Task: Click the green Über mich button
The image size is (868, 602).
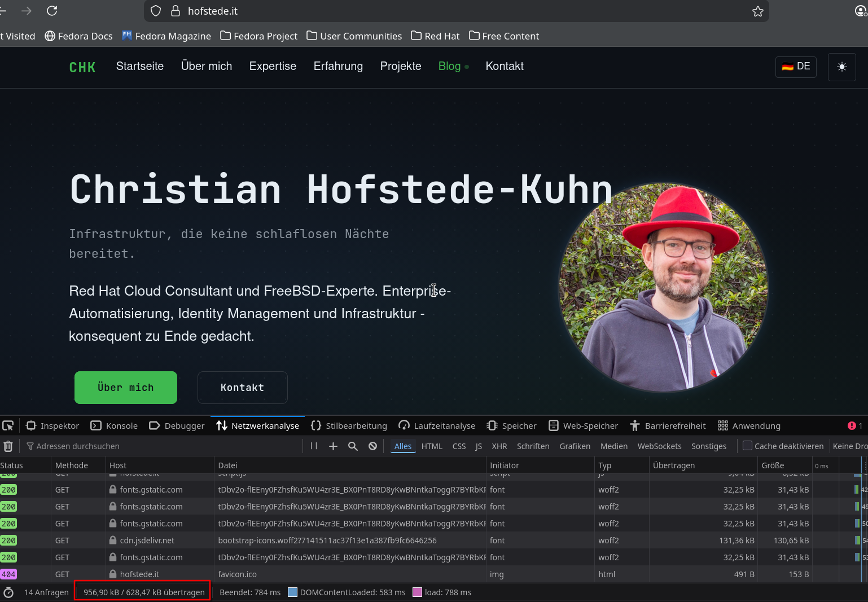Action: tap(126, 388)
